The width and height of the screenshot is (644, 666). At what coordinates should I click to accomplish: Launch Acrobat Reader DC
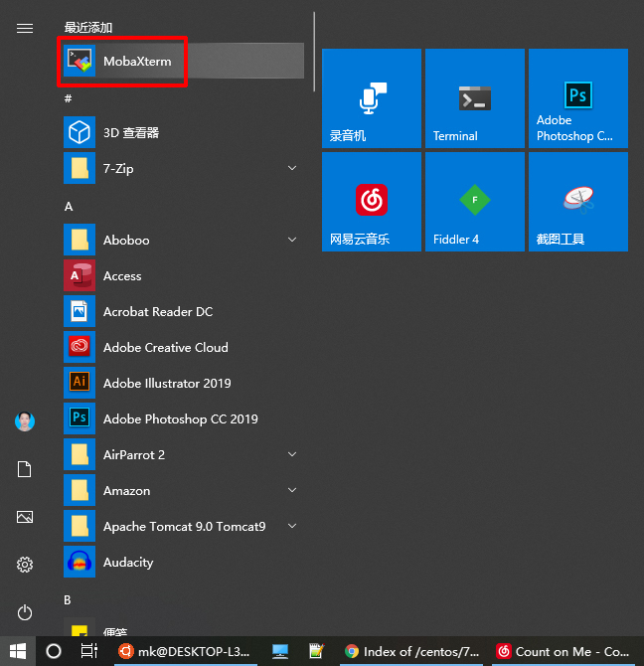[x=157, y=312]
